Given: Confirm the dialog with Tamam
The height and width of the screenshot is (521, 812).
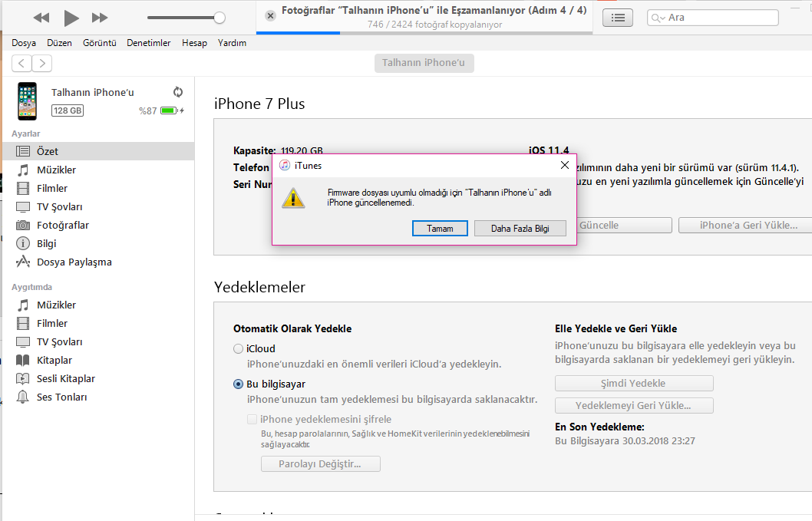Looking at the screenshot, I should pos(440,229).
